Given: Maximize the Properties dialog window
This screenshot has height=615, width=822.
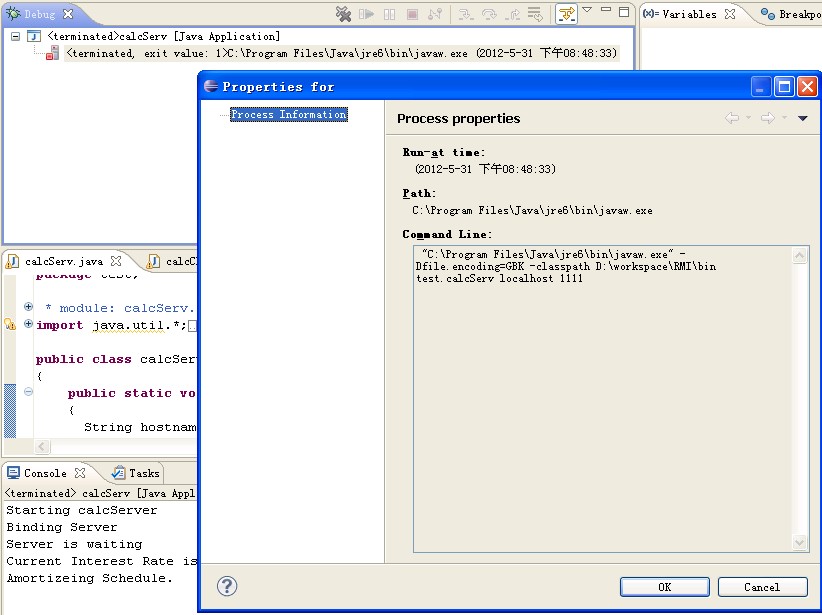Looking at the screenshot, I should click(784, 87).
